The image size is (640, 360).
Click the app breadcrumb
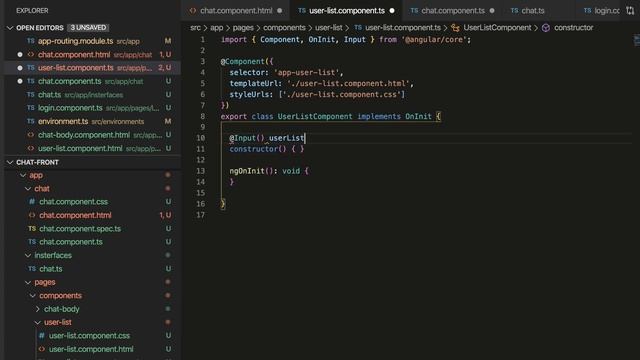217,28
